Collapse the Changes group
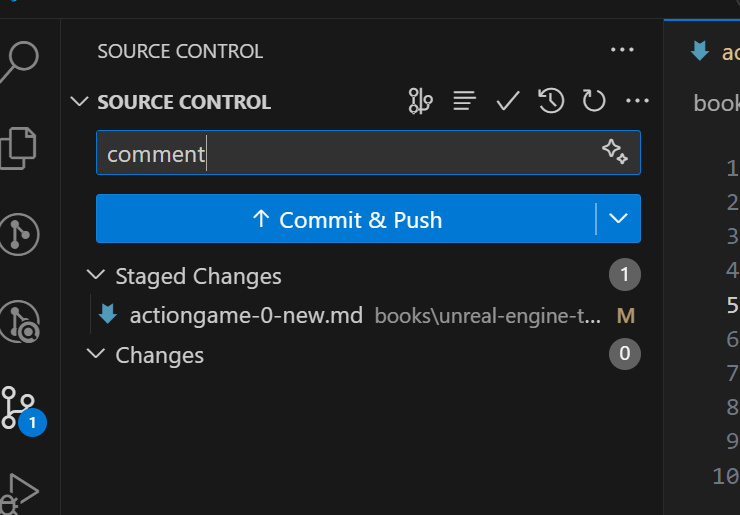Viewport: 740px width, 515px height. point(96,354)
